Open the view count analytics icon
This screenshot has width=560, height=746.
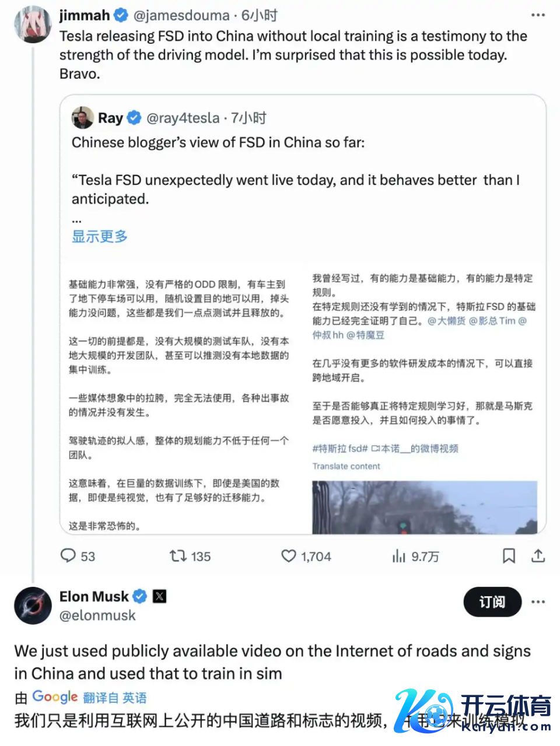[x=399, y=556]
